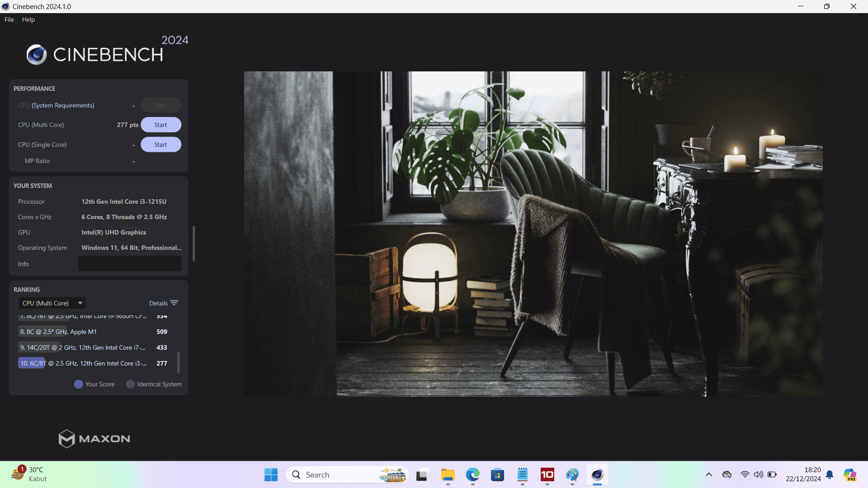Click the volume speaker tray icon
The image size is (868, 488).
[x=758, y=474]
